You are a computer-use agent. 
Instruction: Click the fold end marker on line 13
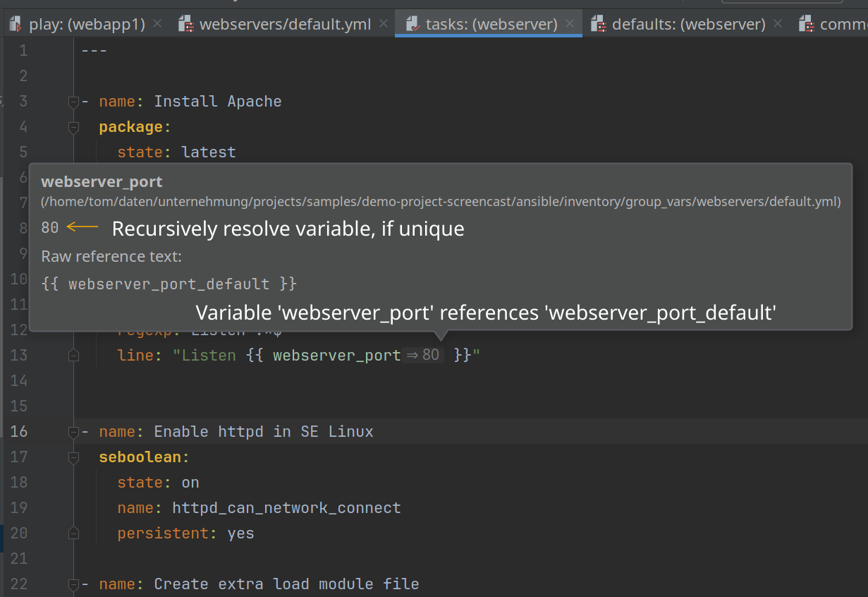[x=73, y=356]
